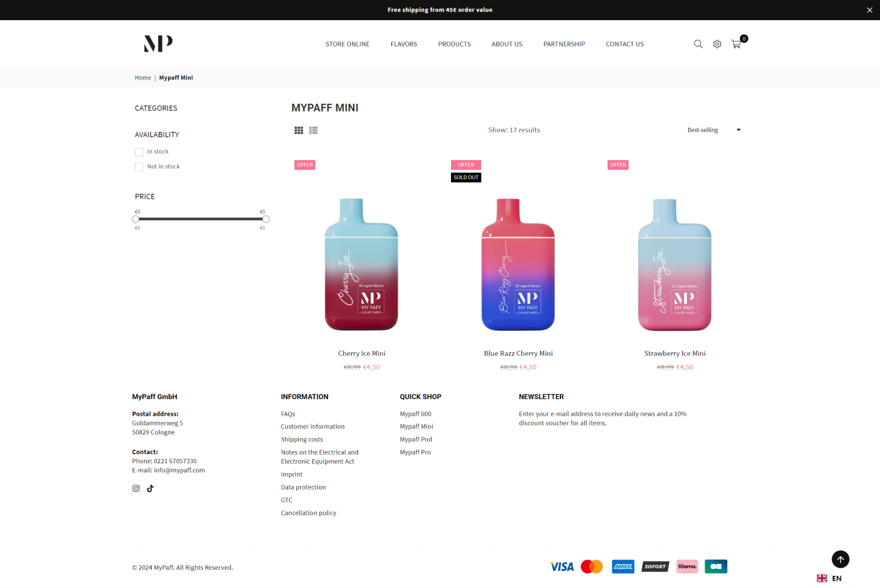This screenshot has width=880, height=588.
Task: Go to Mypaff Pod quick shop link
Action: tap(416, 439)
